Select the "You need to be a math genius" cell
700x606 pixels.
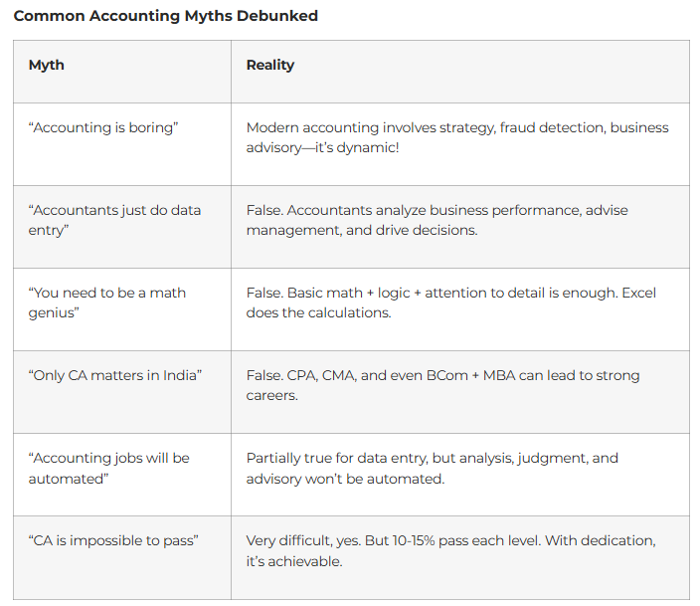pos(107,303)
